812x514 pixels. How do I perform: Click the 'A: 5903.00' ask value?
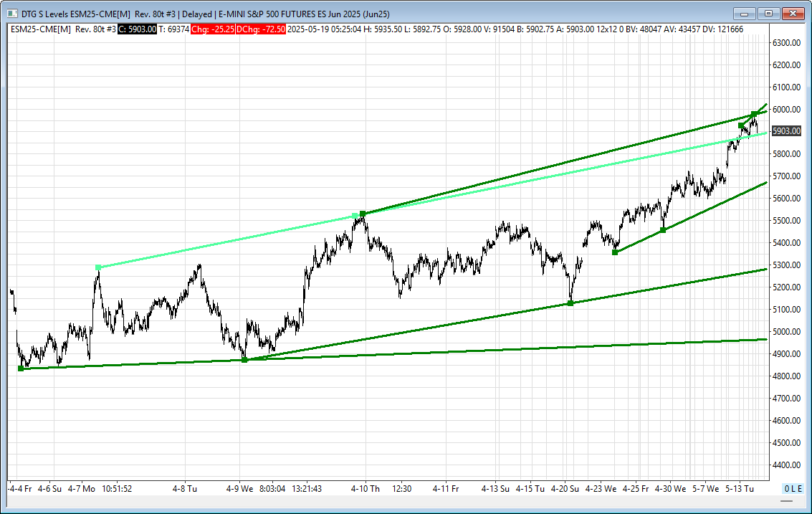575,29
